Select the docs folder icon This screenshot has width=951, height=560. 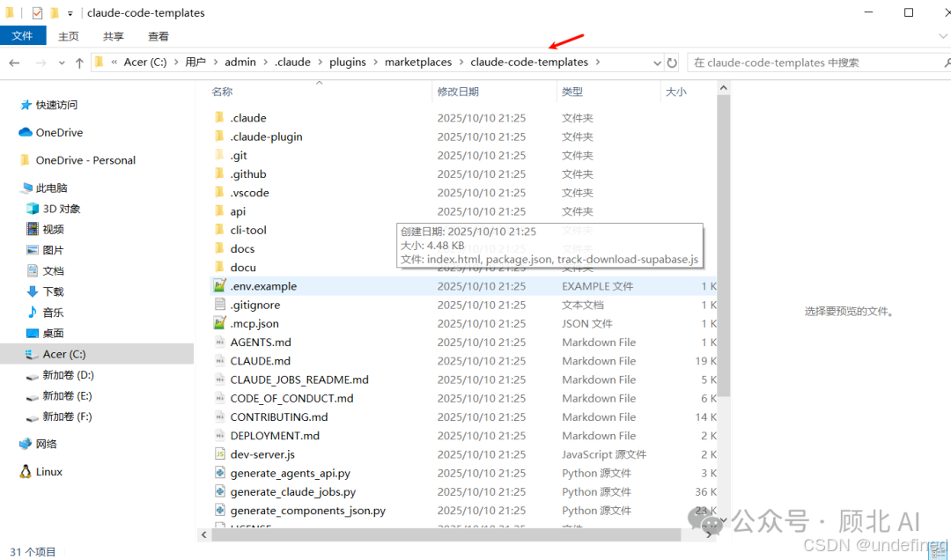[219, 249]
